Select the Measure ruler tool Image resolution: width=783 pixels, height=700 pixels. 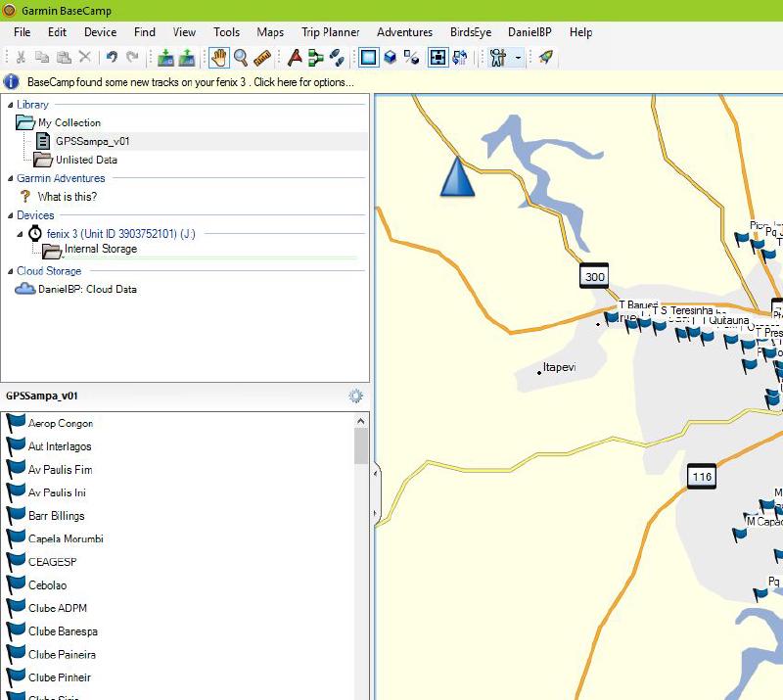point(262,58)
